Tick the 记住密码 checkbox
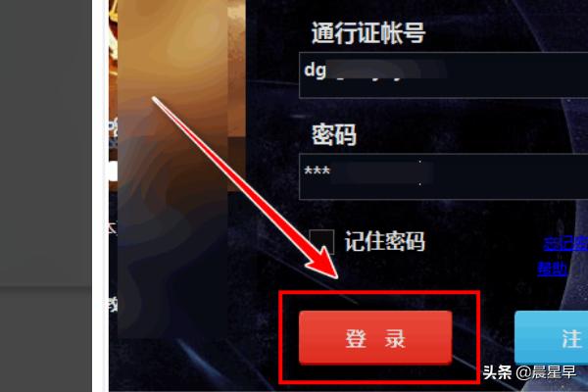This screenshot has height=392, width=588. (321, 242)
